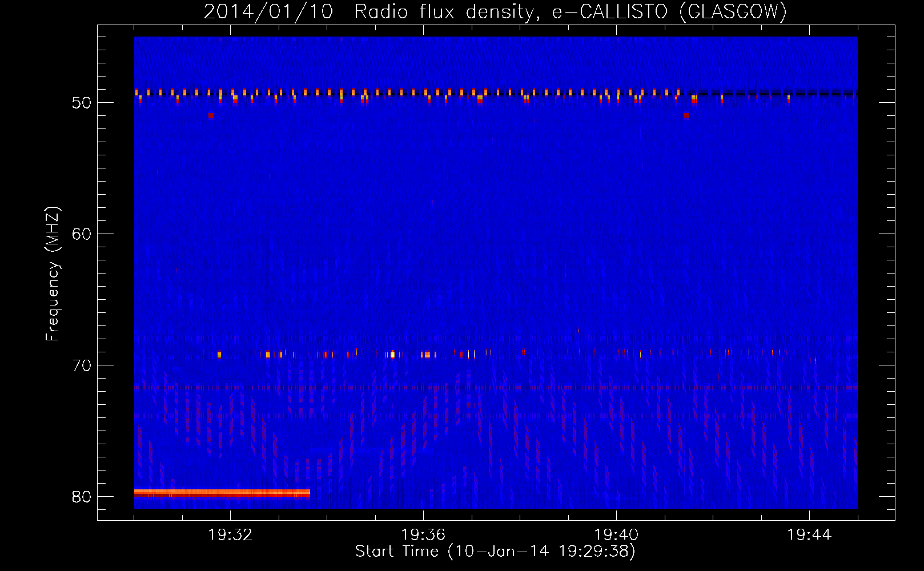Click the 70 frequency tick label
Viewport: 924px width, 571px height.
point(82,365)
